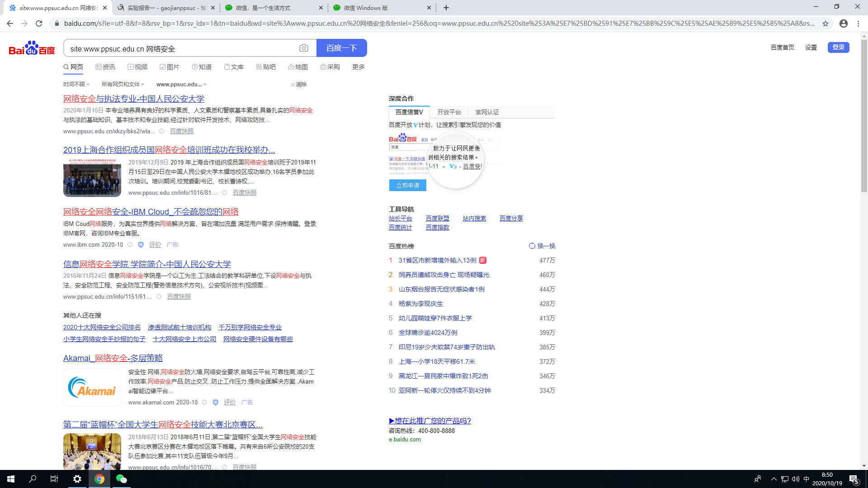This screenshot has width=868, height=488.
Task: Click the Baidu logo
Action: [x=32, y=48]
